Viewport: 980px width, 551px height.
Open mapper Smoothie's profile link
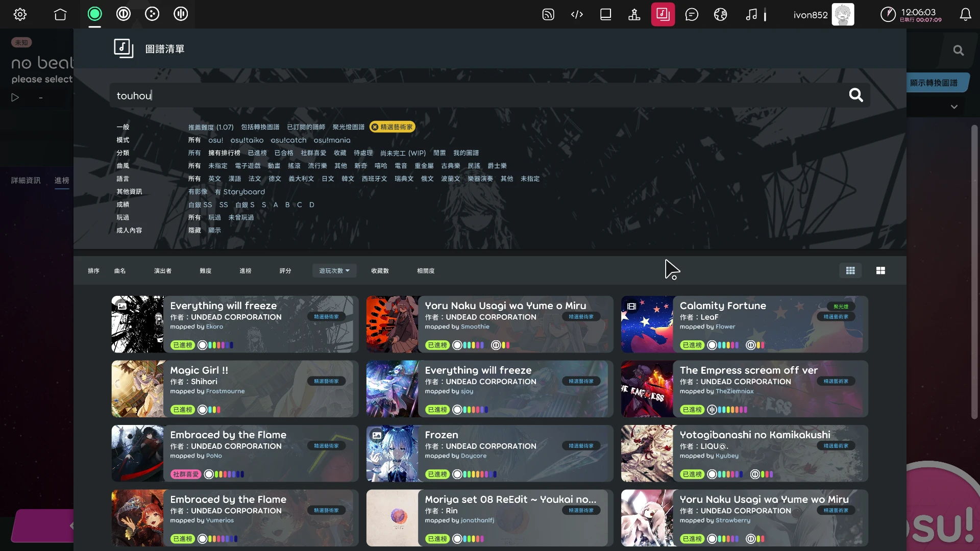[x=475, y=327]
